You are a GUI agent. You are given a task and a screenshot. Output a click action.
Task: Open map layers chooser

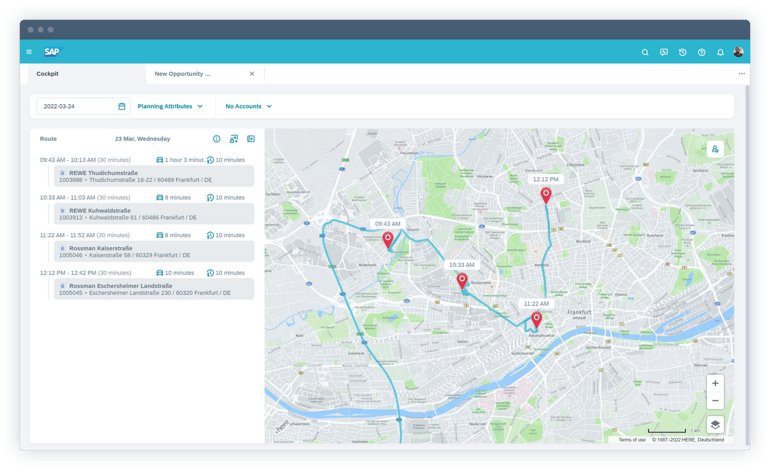click(715, 425)
